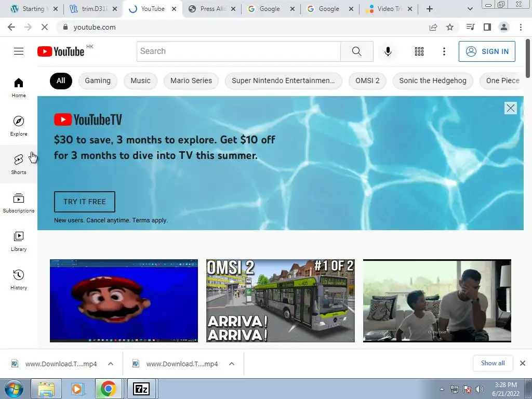Open Chrome's three-dot menu
This screenshot has height=399, width=532.
tap(521, 27)
